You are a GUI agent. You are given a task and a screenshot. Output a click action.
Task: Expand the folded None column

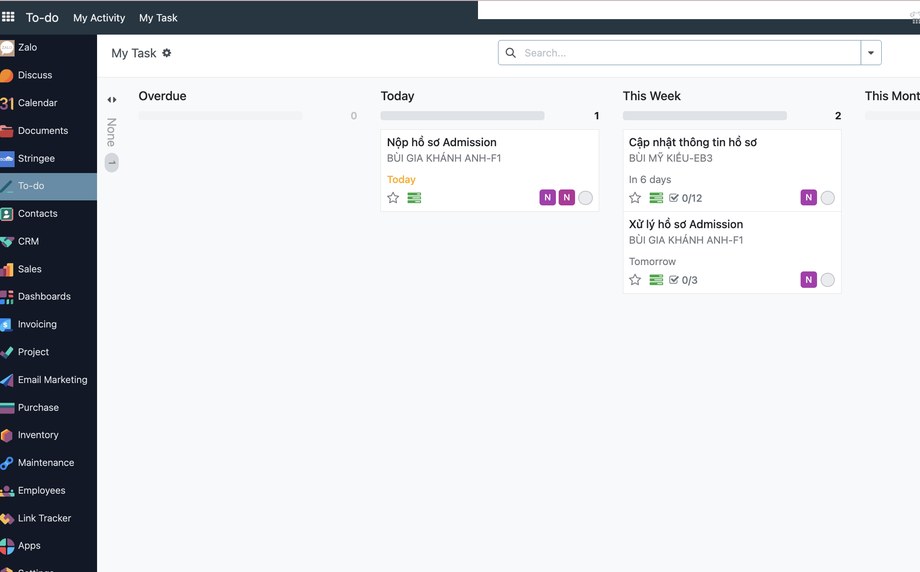point(111,100)
